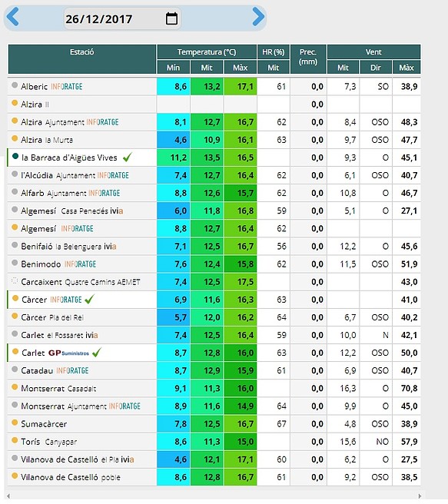Open the Sumacàrcer station link

coord(44,424)
